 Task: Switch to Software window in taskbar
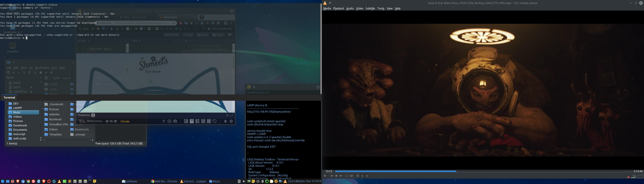click(x=130, y=181)
